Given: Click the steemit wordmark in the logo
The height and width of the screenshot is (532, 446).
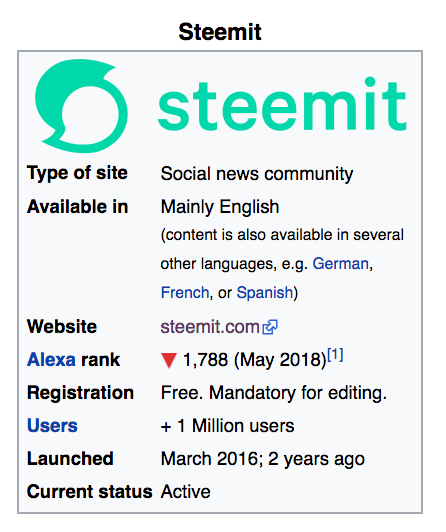Looking at the screenshot, I should (x=282, y=105).
